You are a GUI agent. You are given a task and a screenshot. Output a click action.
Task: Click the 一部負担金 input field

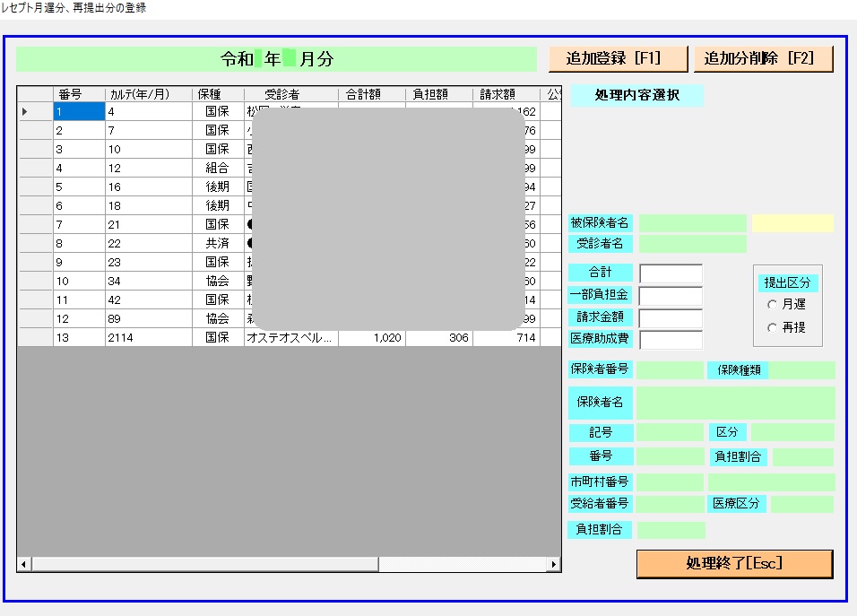pos(671,295)
